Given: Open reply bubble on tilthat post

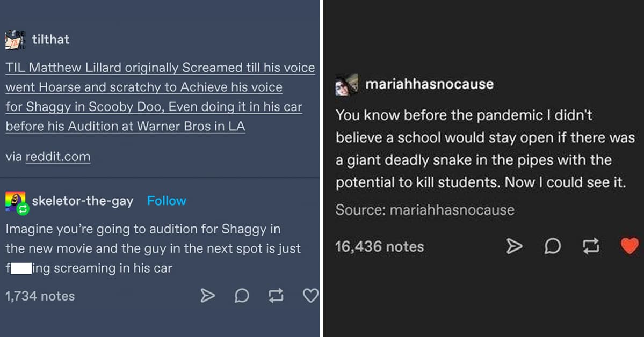Looking at the screenshot, I should pos(242,296).
